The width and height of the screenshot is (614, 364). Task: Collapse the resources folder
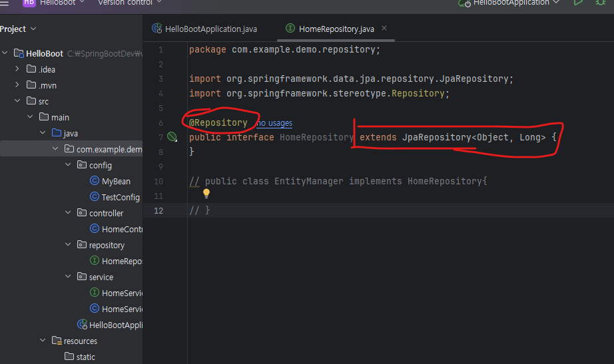point(43,340)
